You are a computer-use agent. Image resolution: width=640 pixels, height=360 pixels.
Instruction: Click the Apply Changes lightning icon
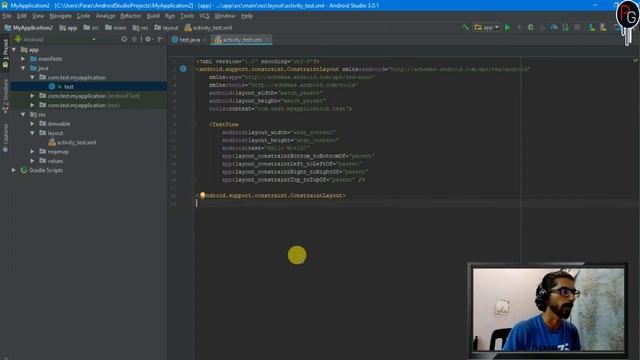[x=519, y=27]
